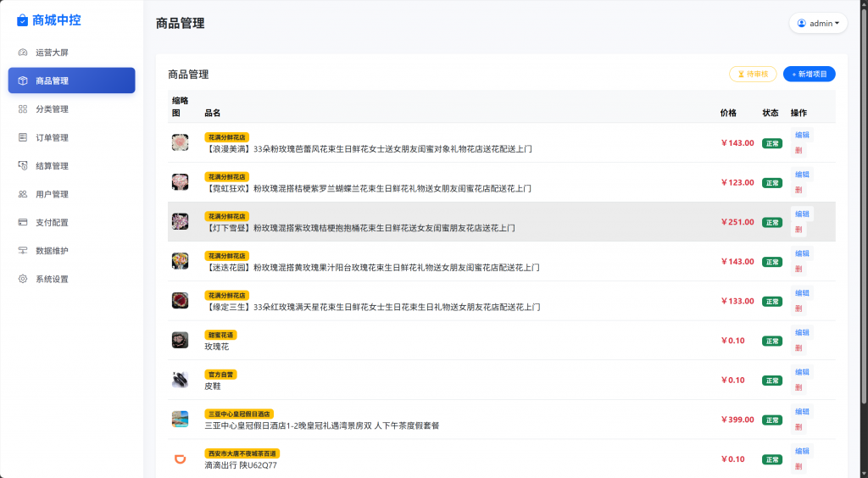
Task: Delete the 皮鞋 product
Action: click(798, 388)
